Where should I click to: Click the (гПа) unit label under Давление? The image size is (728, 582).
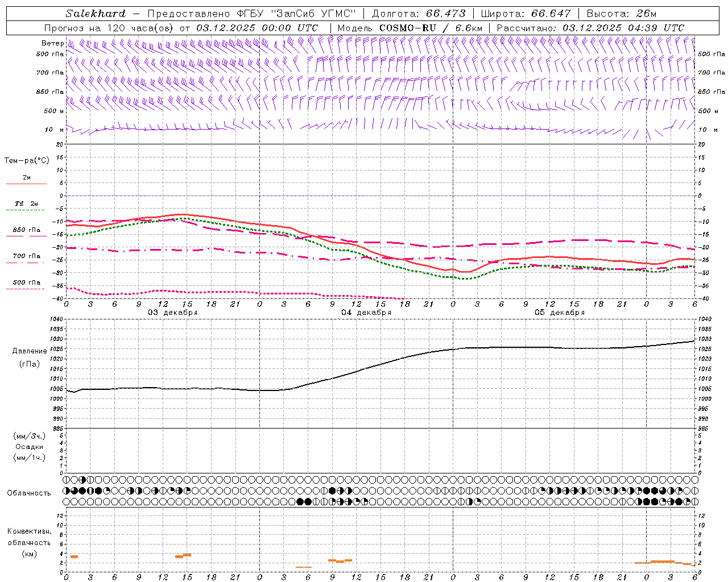coord(30,364)
